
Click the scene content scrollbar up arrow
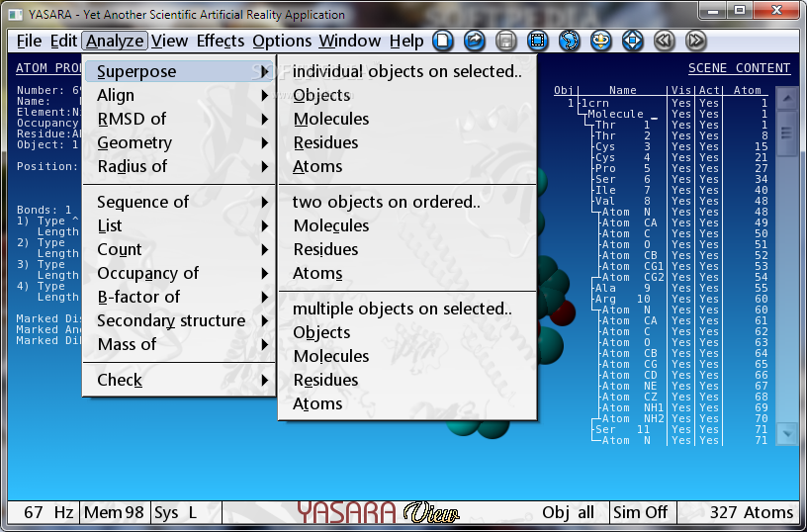point(787,98)
